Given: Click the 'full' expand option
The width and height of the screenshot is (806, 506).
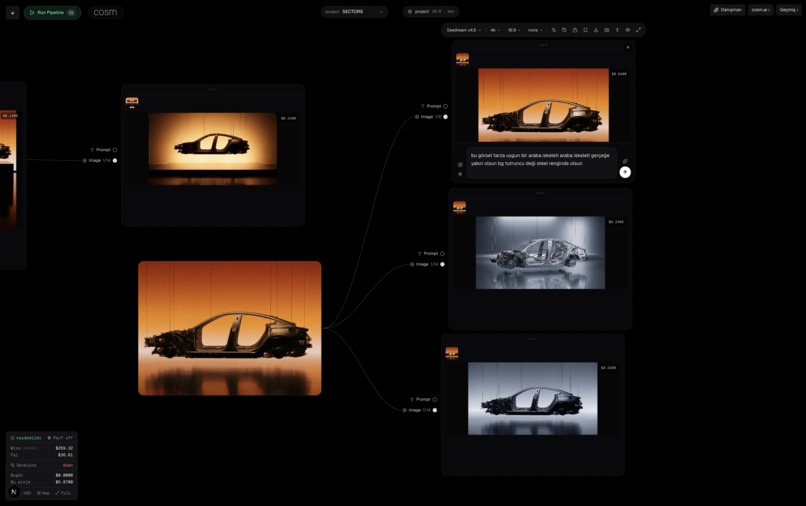Looking at the screenshot, I should click(x=63, y=493).
